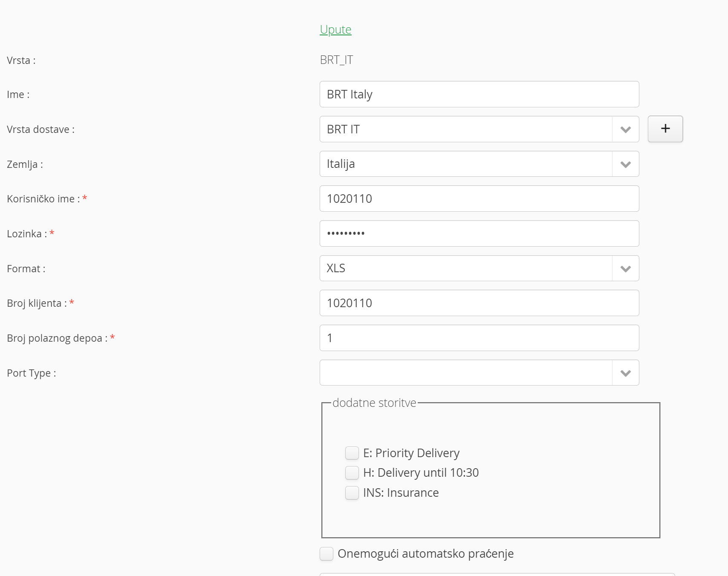Open the Upute instructions link
Viewport: 728px width, 576px height.
point(335,30)
